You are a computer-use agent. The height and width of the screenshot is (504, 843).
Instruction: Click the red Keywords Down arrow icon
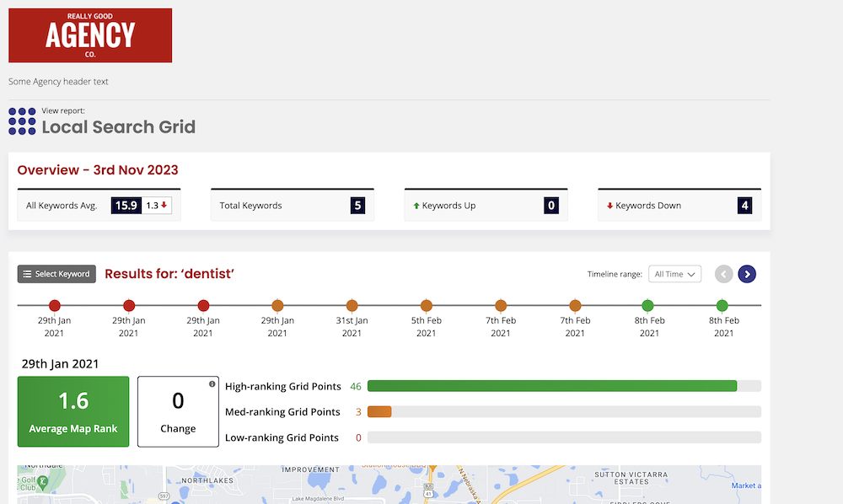[x=609, y=206]
